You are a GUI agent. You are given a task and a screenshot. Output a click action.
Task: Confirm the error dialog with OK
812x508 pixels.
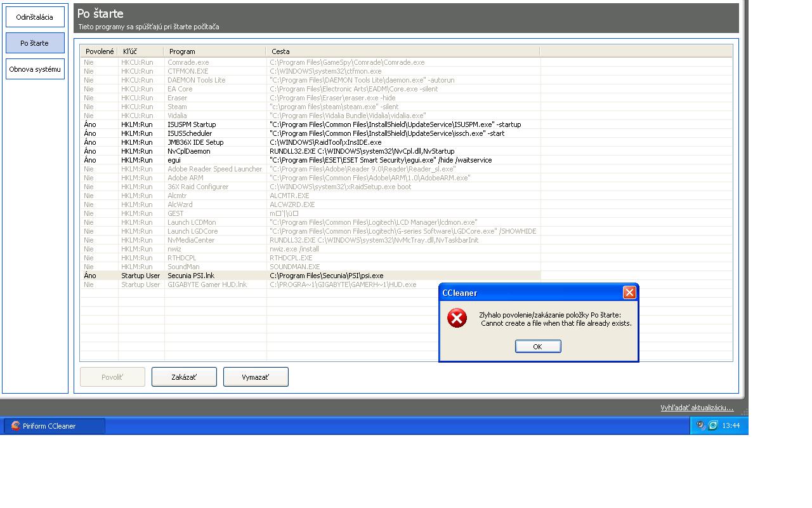538,346
